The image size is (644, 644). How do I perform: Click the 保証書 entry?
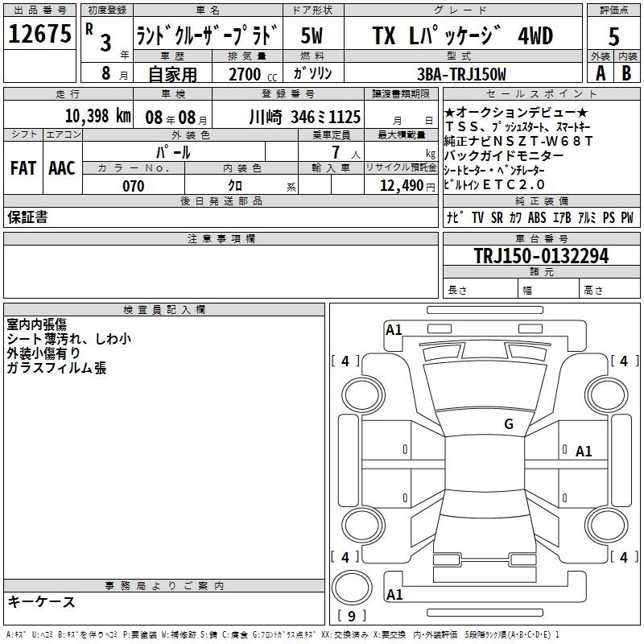[x=27, y=217]
